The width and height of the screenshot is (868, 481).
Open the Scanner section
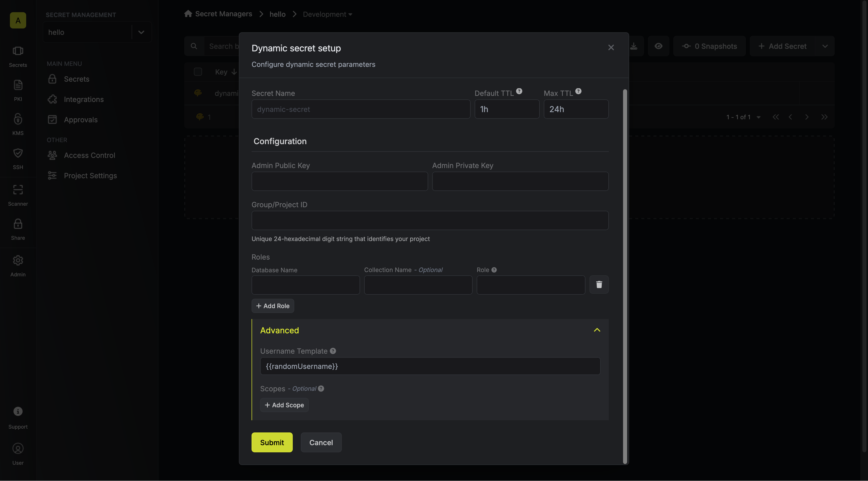[18, 196]
